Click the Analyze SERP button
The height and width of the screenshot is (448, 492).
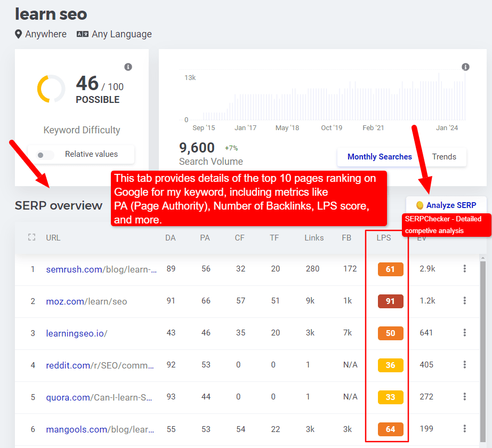point(446,205)
